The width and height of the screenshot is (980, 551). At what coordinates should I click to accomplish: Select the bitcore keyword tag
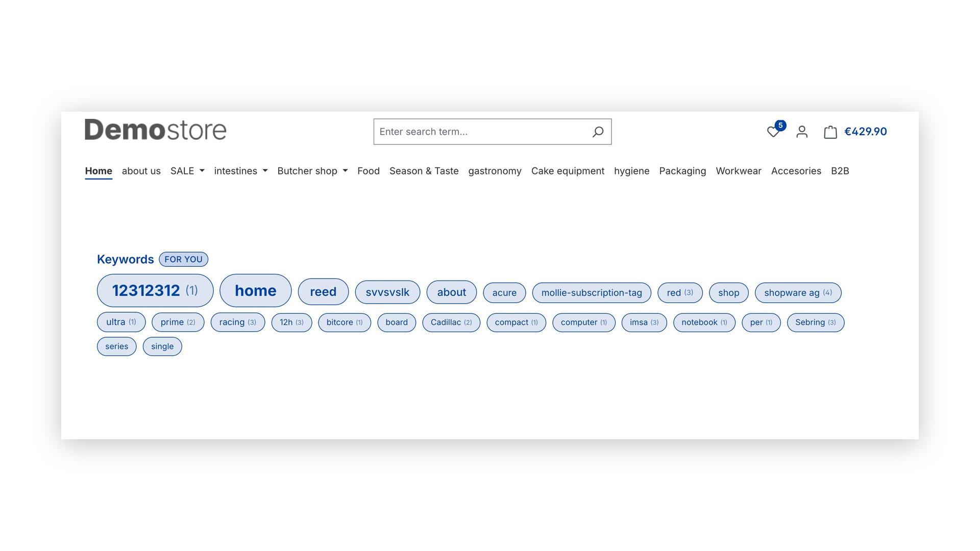(x=345, y=322)
